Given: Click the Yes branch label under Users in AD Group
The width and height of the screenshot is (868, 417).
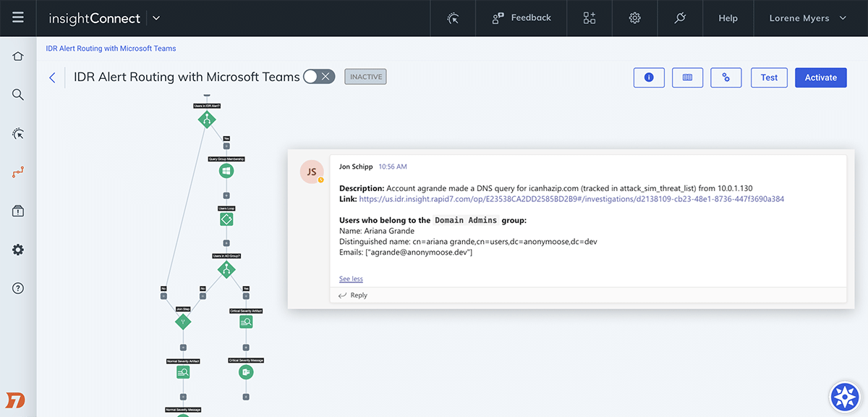Looking at the screenshot, I should (246, 288).
